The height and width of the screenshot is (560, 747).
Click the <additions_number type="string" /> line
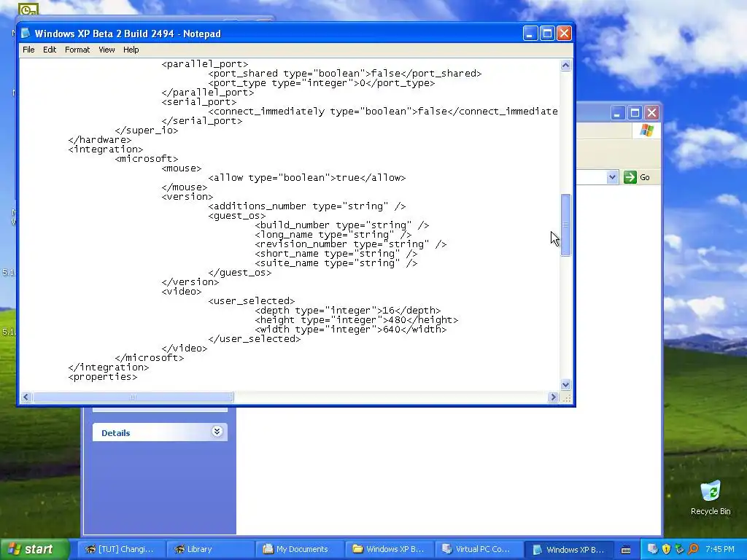(307, 206)
